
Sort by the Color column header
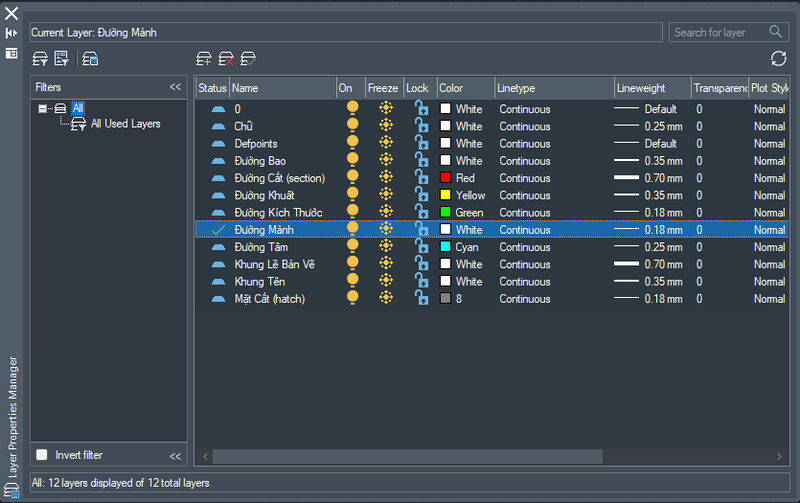[465, 88]
